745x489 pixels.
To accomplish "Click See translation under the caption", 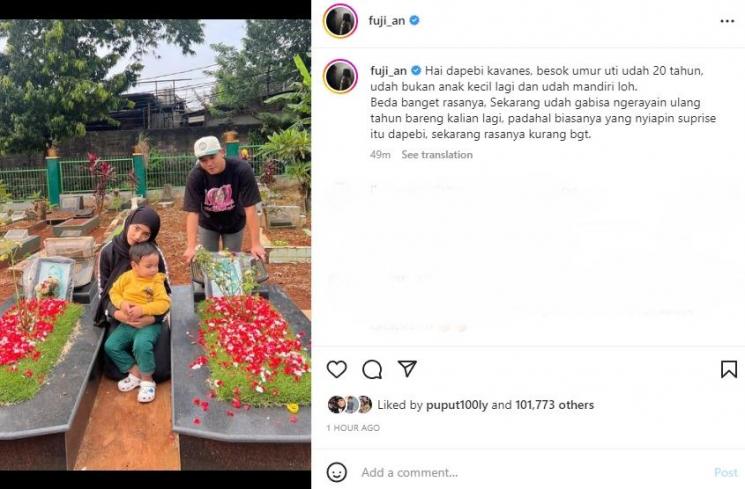I will click(437, 154).
